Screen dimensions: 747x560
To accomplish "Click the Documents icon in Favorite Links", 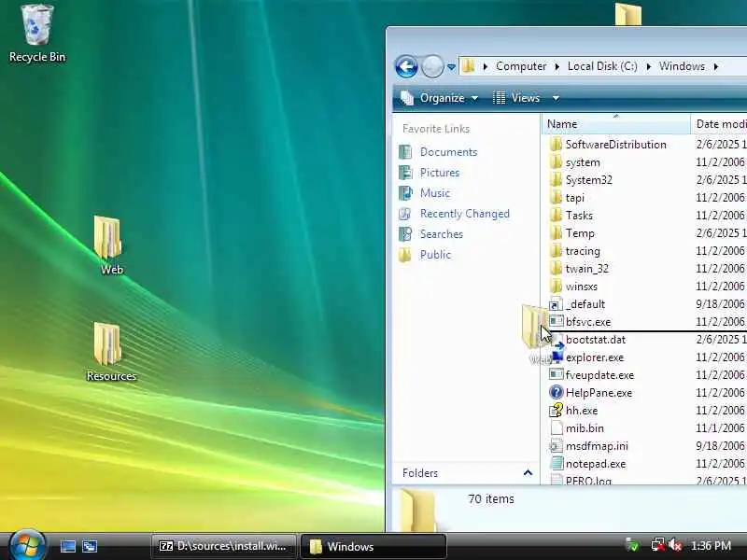I will coord(405,152).
